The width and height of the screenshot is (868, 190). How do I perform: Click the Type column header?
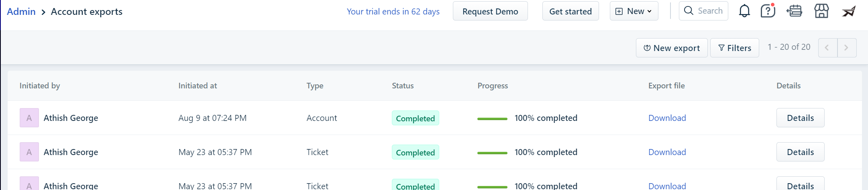(315, 86)
